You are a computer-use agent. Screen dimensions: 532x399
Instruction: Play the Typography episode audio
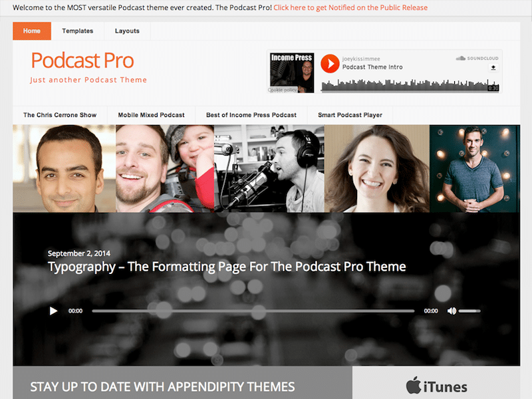tap(53, 311)
